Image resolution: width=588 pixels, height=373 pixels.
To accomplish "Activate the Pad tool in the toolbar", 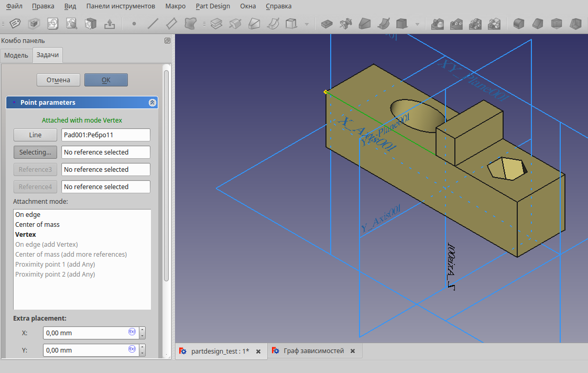I will tap(216, 24).
